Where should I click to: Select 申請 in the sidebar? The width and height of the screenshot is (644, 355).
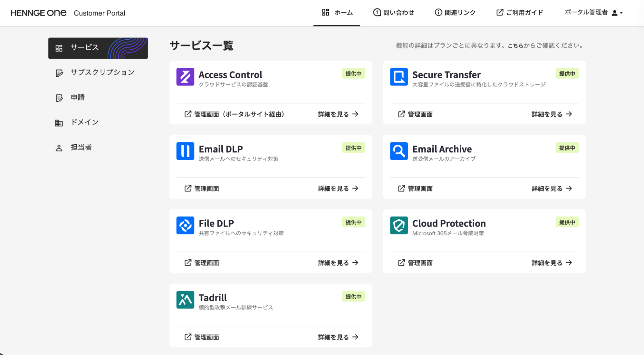98,98
